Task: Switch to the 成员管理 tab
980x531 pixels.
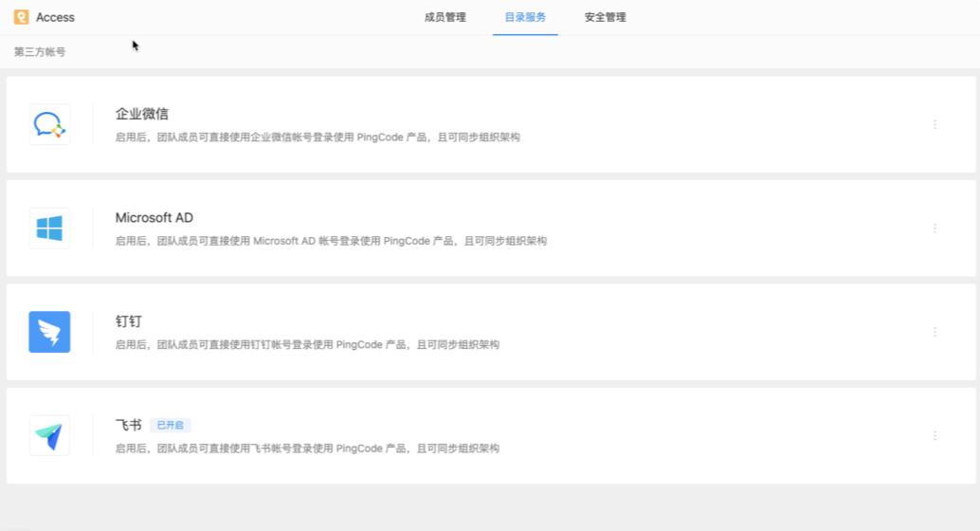Action: click(445, 17)
